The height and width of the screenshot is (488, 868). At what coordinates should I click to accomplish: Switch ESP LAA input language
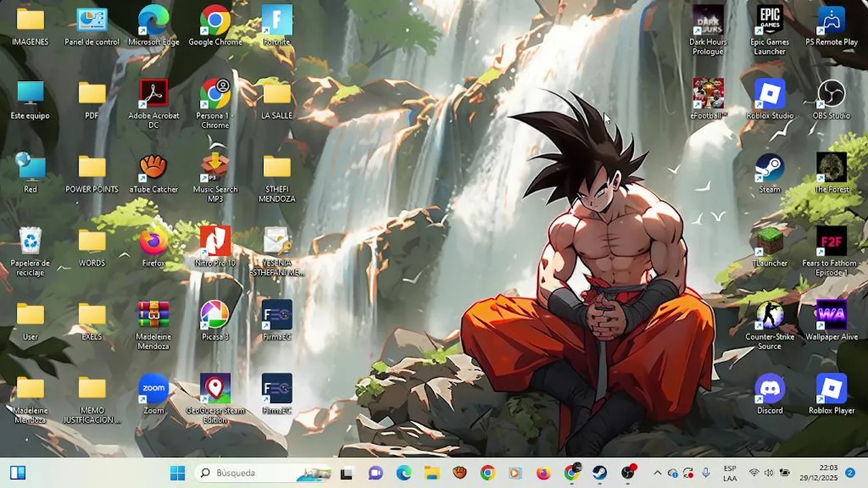(x=730, y=472)
